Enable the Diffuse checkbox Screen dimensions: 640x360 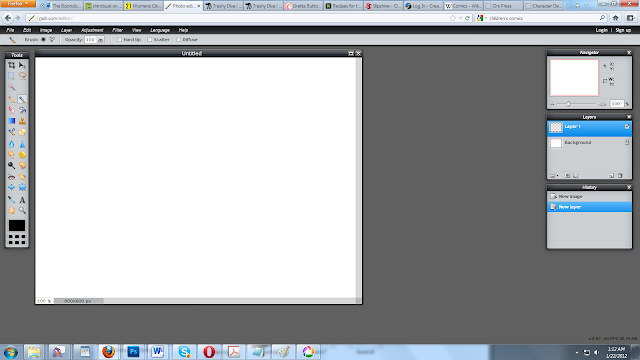click(179, 40)
